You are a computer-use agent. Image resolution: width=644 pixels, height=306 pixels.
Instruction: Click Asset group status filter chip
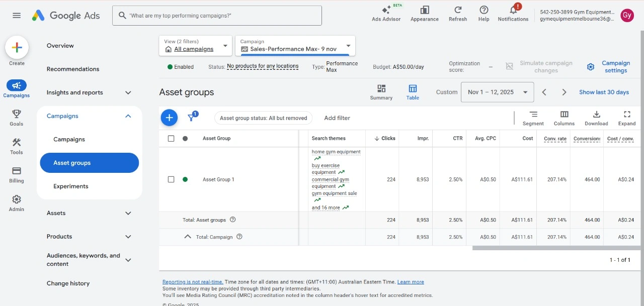pyautogui.click(x=263, y=118)
